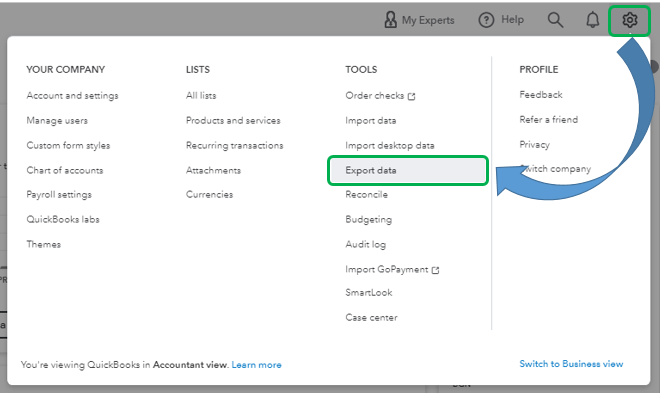Open QuickBooks labs
Screen dimensions: 660x393
[x=63, y=219]
